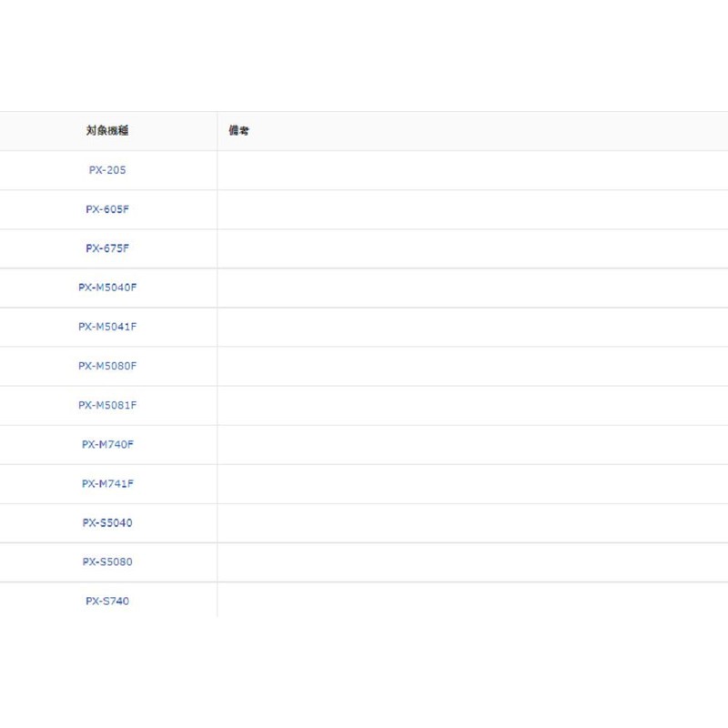Click the PX-M5081F model link

click(107, 405)
